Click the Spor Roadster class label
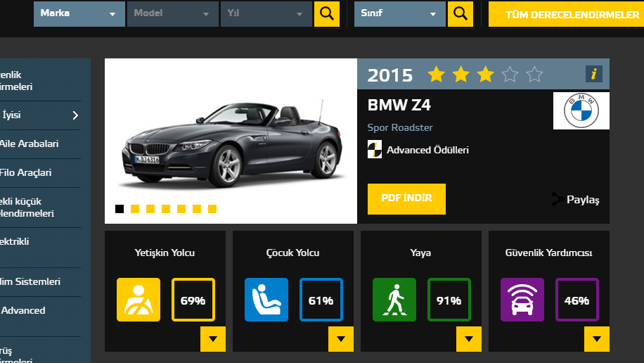The image size is (644, 363). (400, 127)
